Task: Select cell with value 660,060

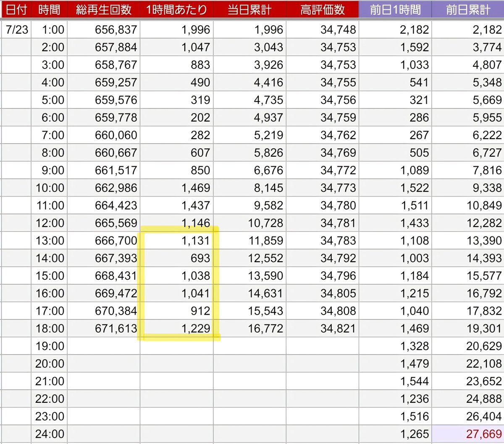Action: pos(104,135)
